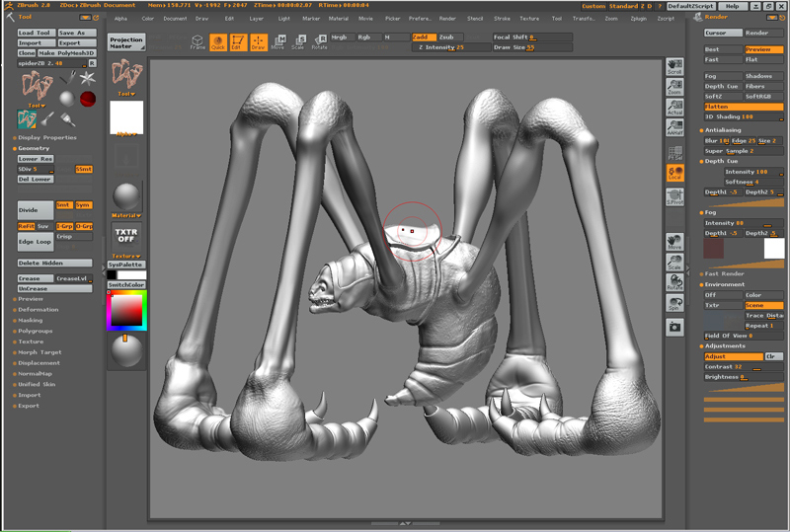Screen dimensions: 790x532
Task: Open the Stroke menu
Action: point(502,18)
